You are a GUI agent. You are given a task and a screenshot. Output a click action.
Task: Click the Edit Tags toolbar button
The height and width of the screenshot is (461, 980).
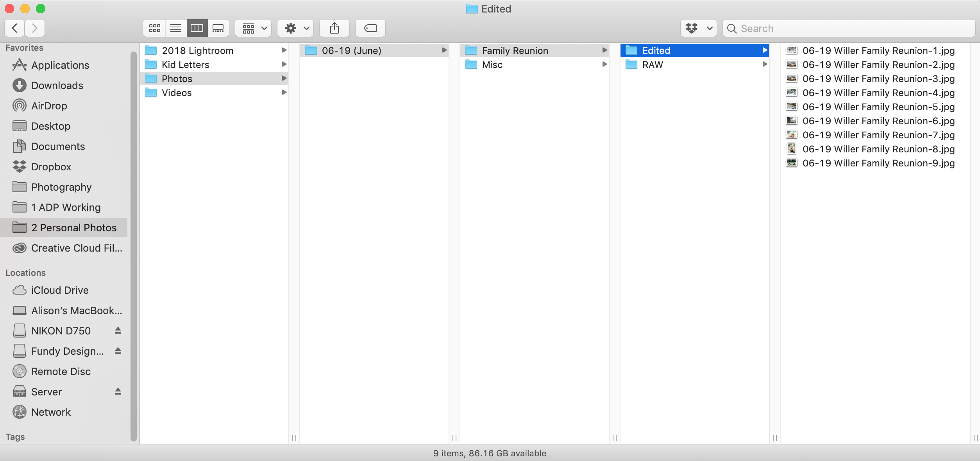tap(370, 28)
